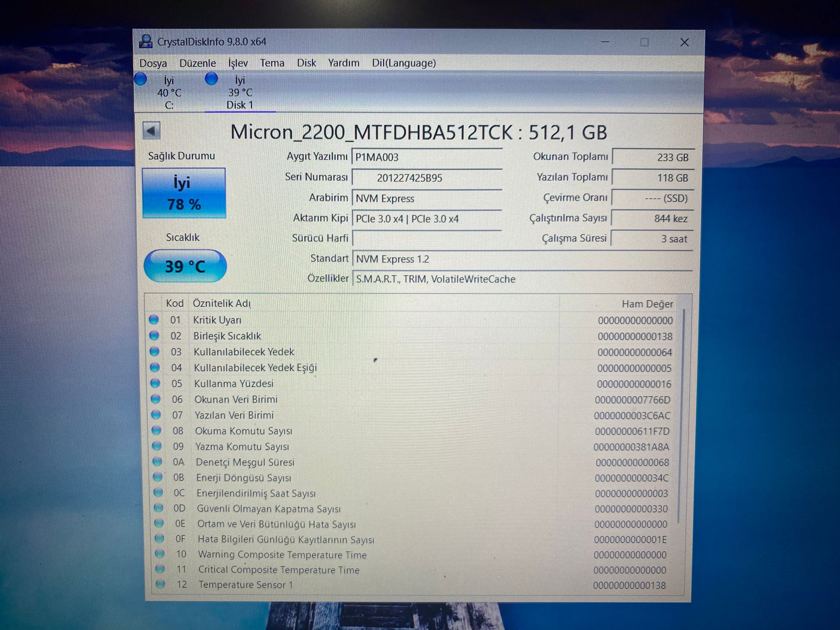This screenshot has width=840, height=630.
Task: Open the Dil(Language) menu
Action: (x=404, y=63)
